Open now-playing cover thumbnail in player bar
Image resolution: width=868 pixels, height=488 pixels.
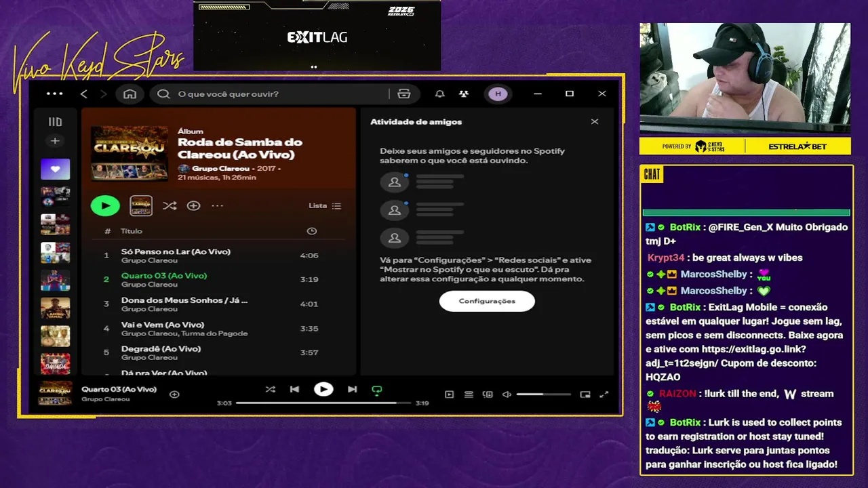click(x=55, y=394)
